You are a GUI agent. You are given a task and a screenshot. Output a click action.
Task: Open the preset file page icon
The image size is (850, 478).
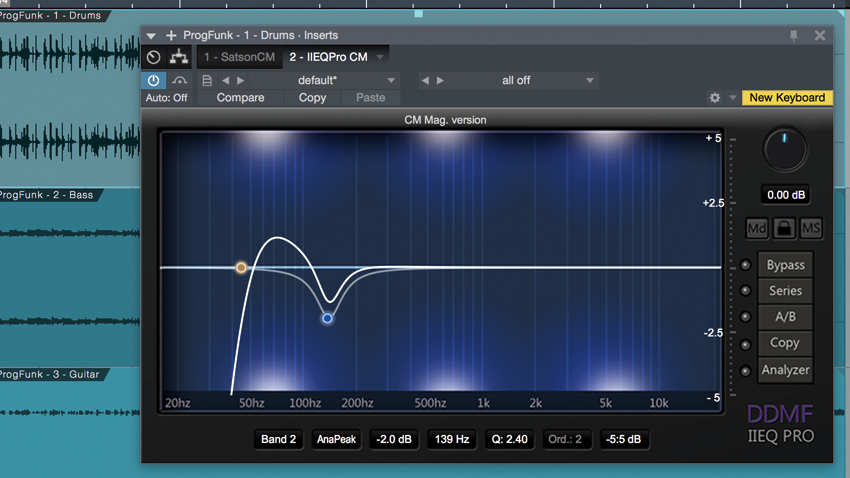(207, 80)
